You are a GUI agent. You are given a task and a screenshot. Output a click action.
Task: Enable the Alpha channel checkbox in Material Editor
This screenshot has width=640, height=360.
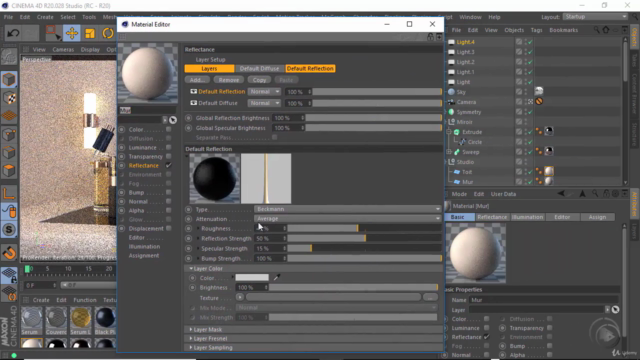pos(169,210)
